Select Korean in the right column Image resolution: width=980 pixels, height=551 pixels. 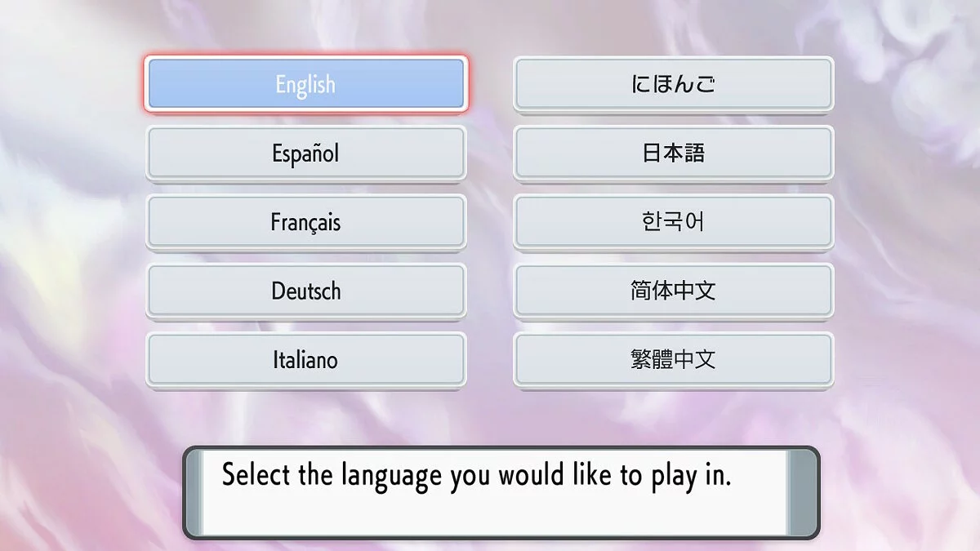pyautogui.click(x=673, y=222)
